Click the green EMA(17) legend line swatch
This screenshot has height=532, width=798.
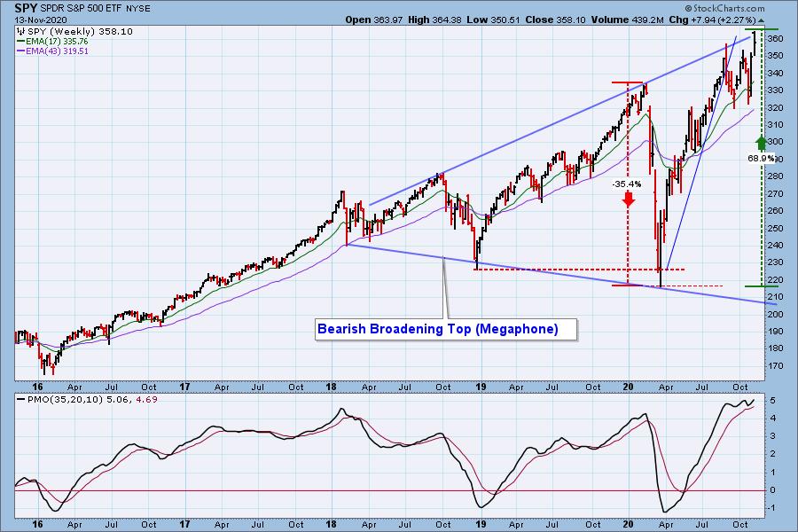(21, 42)
